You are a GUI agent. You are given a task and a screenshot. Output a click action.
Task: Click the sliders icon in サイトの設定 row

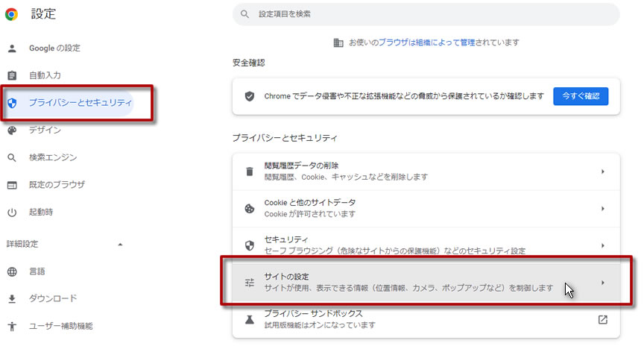(x=249, y=283)
